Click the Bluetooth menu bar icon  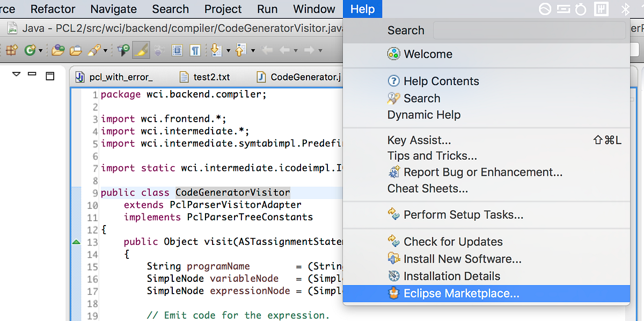[625, 9]
